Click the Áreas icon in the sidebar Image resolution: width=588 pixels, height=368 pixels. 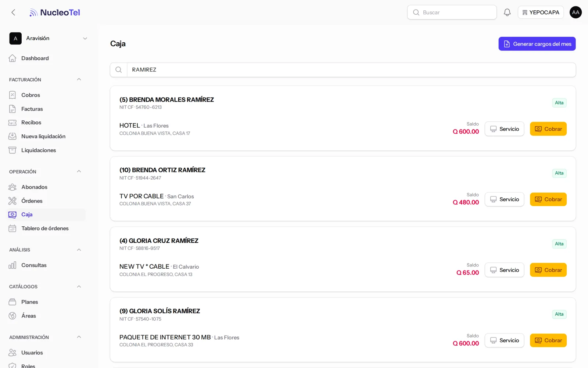[x=12, y=316]
